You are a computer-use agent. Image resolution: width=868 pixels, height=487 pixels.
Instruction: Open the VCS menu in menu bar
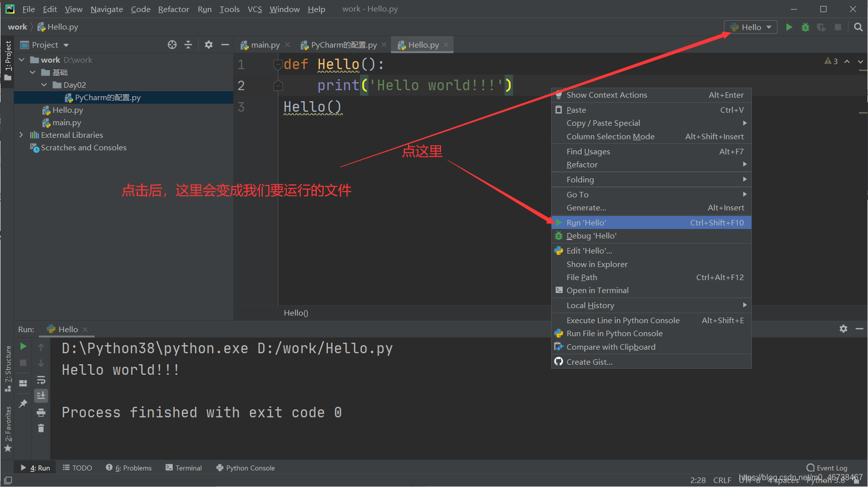tap(255, 9)
